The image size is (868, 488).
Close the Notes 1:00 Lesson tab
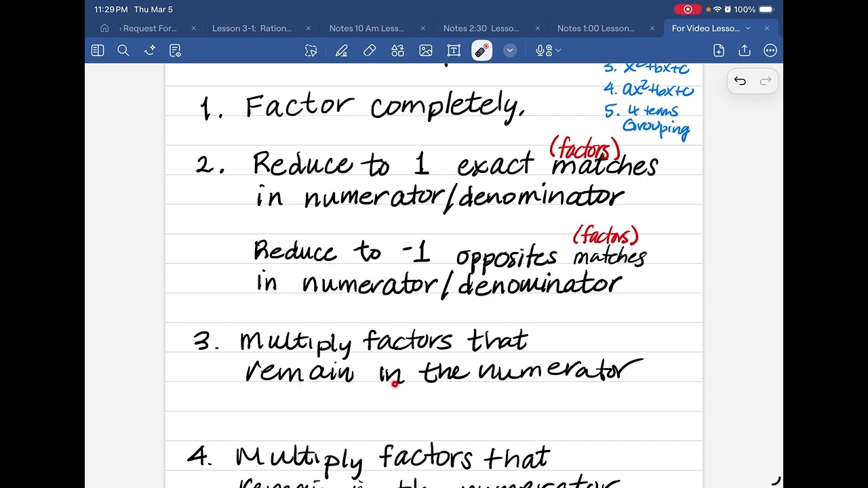tap(652, 28)
